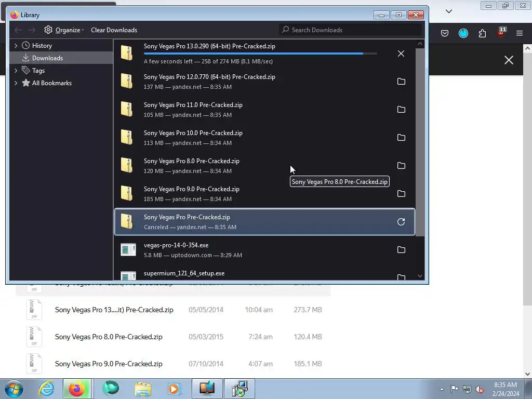Retry the canceled Sony Vegas Pro Pre-Cracked.zip download
Viewport: 532px width, 399px height.
pyautogui.click(x=401, y=222)
